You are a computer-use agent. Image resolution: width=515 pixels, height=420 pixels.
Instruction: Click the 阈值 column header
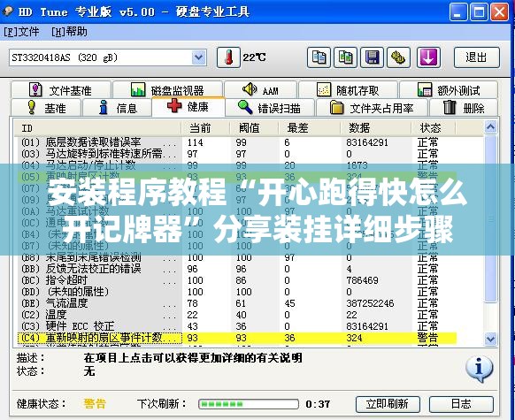coord(254,128)
